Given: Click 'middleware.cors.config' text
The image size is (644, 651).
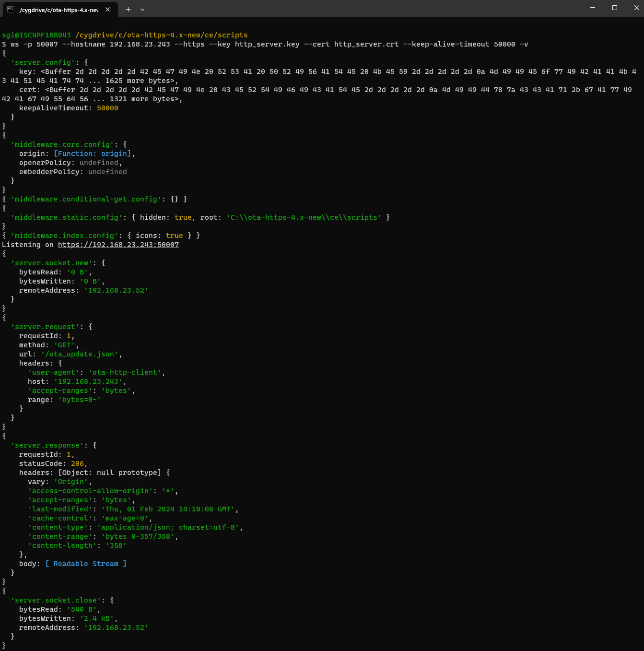Looking at the screenshot, I should (x=62, y=144).
